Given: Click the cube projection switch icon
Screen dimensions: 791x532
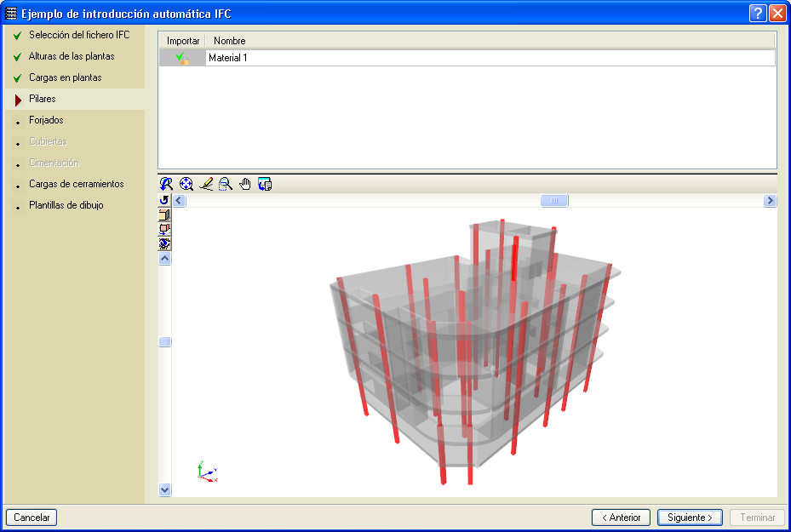Looking at the screenshot, I should click(165, 229).
